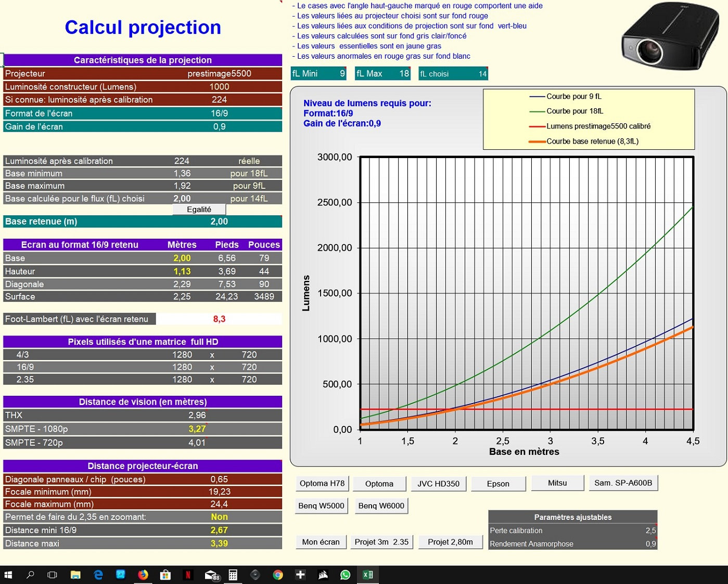Launch Netflix from the taskbar
The height and width of the screenshot is (584, 728).
(x=188, y=575)
